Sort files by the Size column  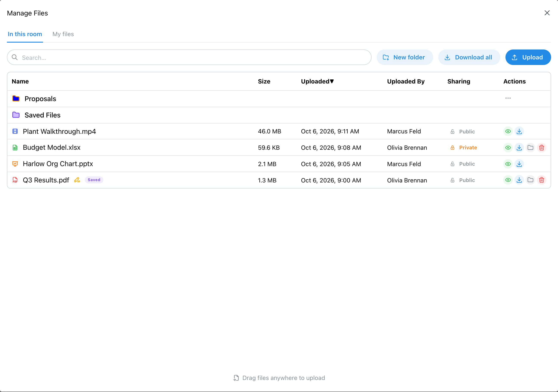pyautogui.click(x=264, y=81)
